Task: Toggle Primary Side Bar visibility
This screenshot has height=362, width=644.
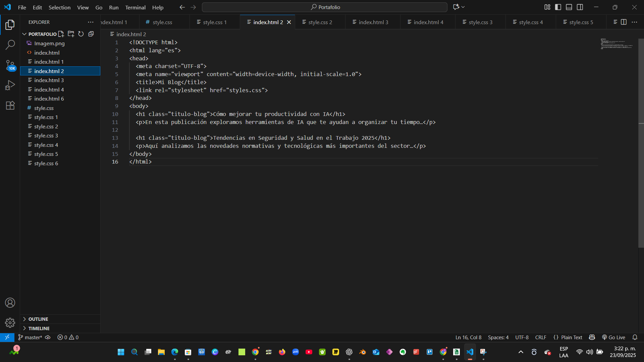Action: point(558,7)
